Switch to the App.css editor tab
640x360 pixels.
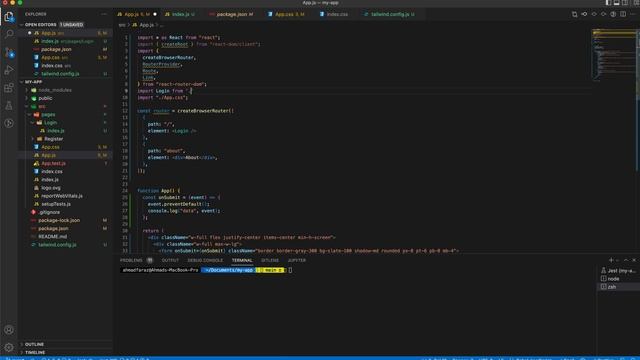[x=287, y=14]
